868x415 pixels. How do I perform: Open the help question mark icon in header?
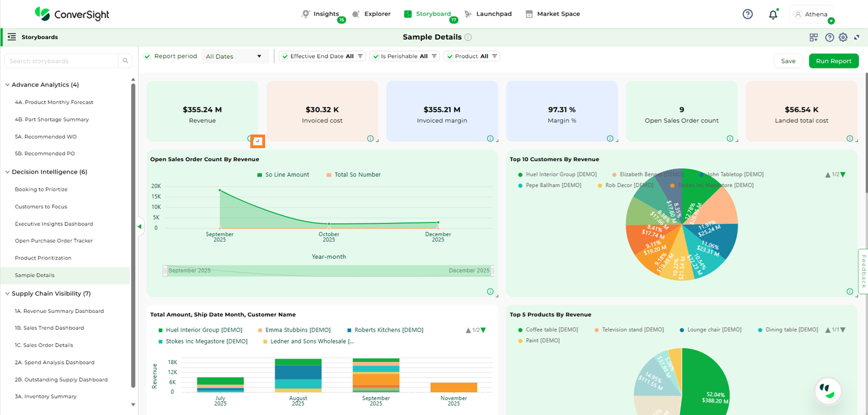tap(748, 14)
